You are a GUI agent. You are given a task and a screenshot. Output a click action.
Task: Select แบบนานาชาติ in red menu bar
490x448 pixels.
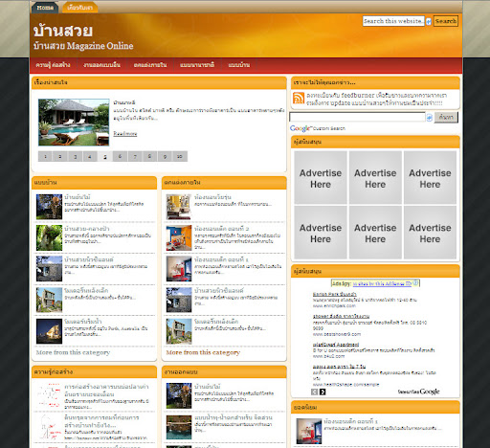(197, 65)
